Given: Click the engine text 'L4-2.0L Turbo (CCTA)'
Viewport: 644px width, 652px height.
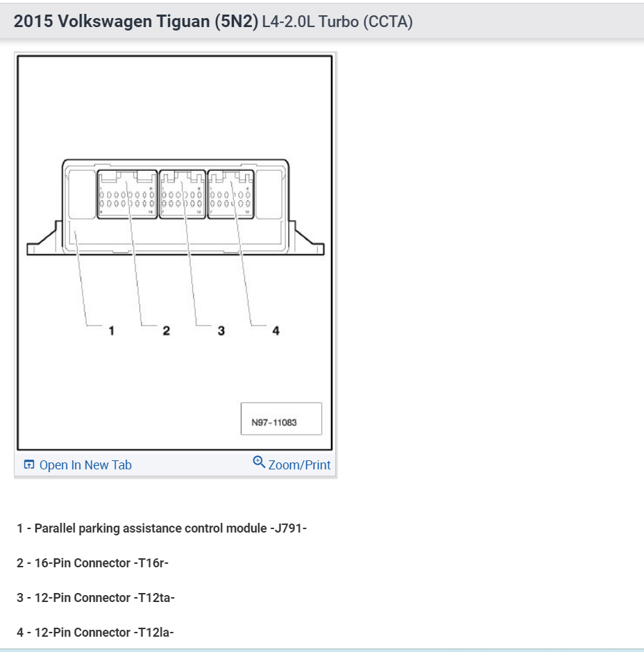Looking at the screenshot, I should pyautogui.click(x=337, y=22).
